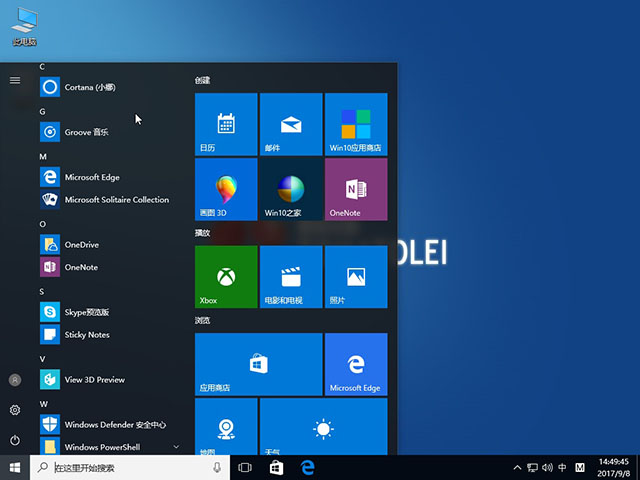Open Groove 音乐 in the app list

[109, 132]
